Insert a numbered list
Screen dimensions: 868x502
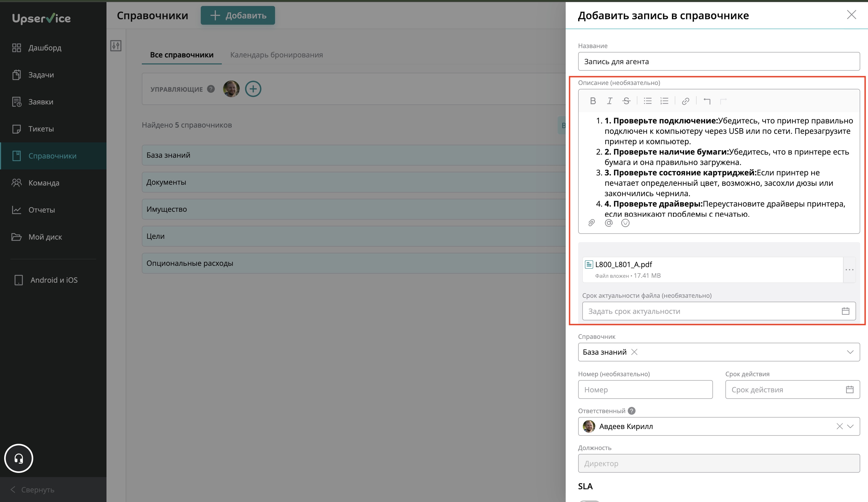coord(664,101)
